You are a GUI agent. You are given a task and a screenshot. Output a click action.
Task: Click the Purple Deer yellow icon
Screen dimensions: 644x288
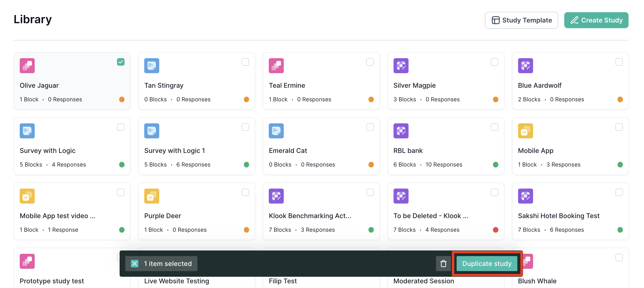click(152, 196)
